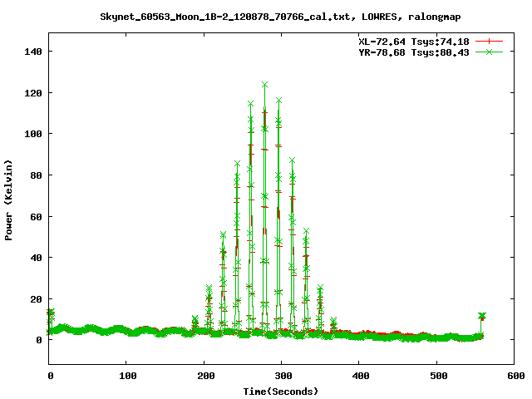Click the x-axis tick label 400
This screenshot has height=399, width=532.
point(361,376)
